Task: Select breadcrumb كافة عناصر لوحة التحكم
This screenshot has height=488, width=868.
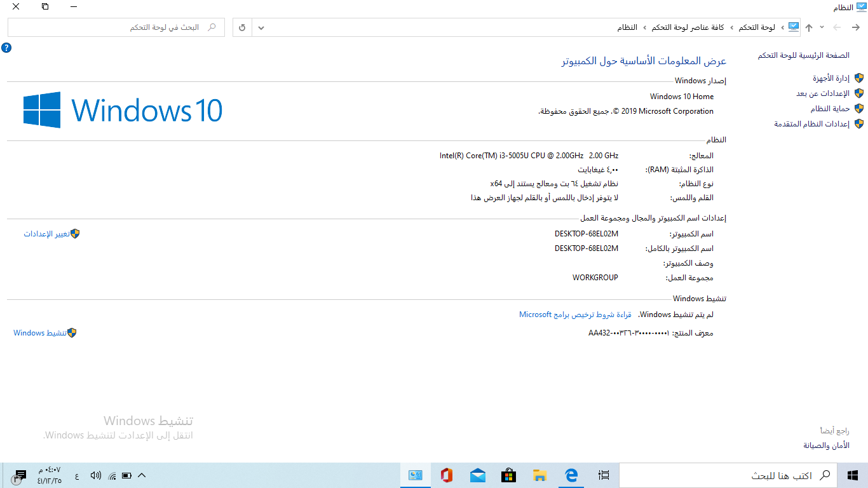Action: pyautogui.click(x=688, y=27)
